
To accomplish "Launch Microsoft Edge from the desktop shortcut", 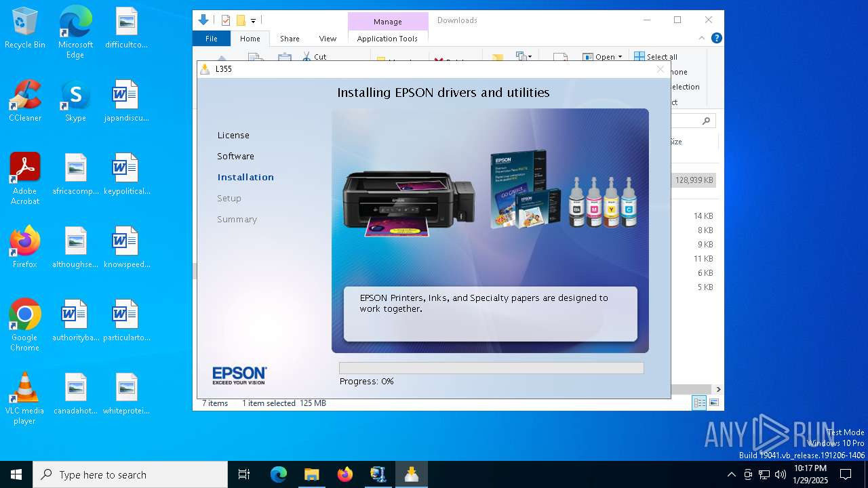I will tap(75, 33).
